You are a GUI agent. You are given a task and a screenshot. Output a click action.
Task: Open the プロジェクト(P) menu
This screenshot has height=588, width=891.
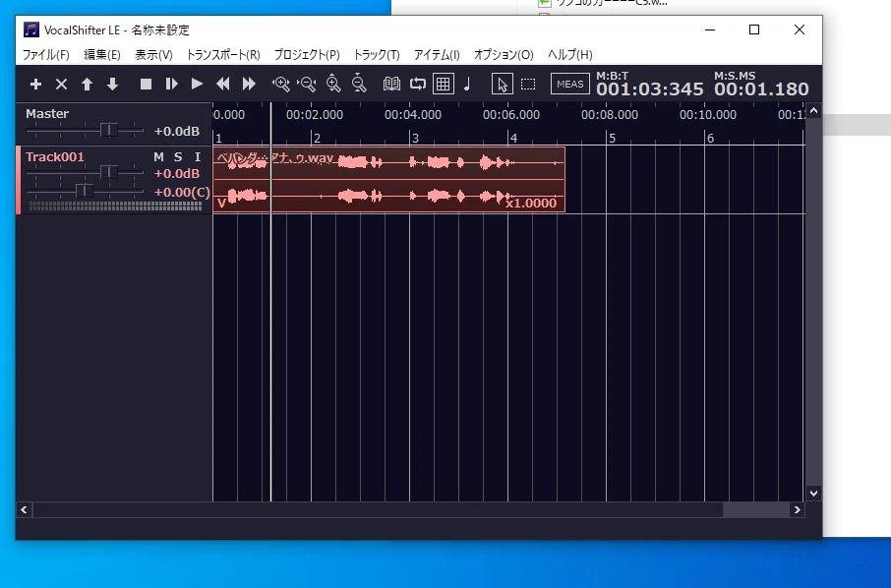click(307, 54)
